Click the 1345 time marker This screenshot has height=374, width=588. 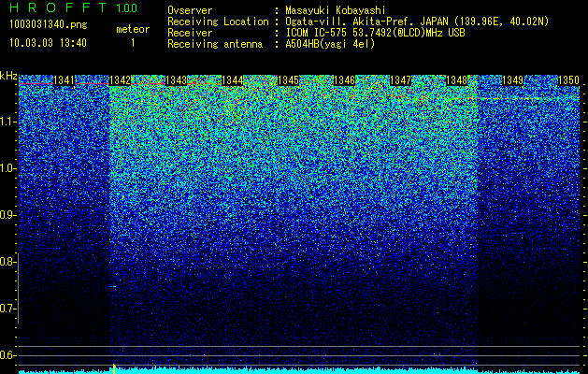coord(288,80)
